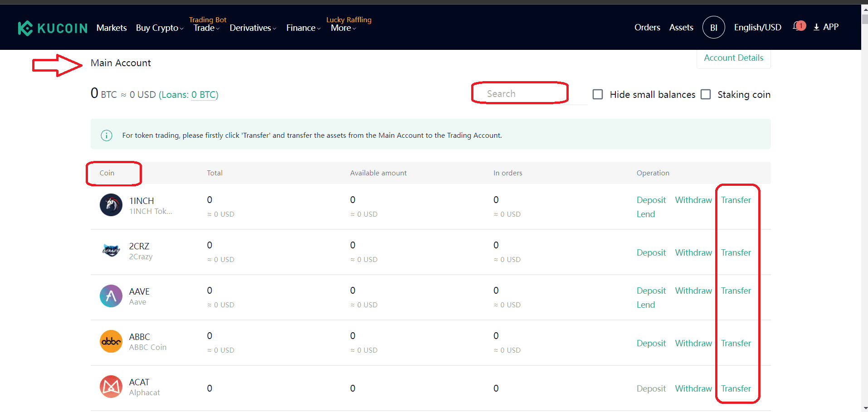Image resolution: width=868 pixels, height=412 pixels.
Task: Enable Hide small balances checkbox
Action: 598,94
